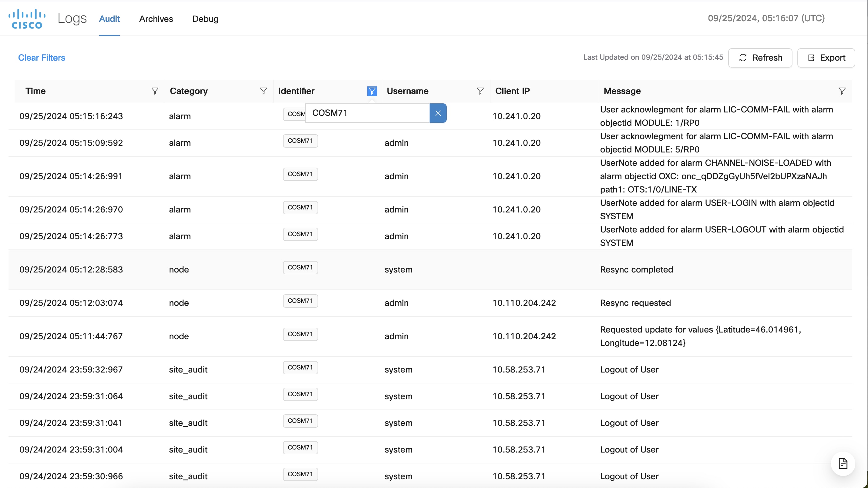Clear the COSM71 identifier filter text
Screen dimensions: 868x488
438,113
